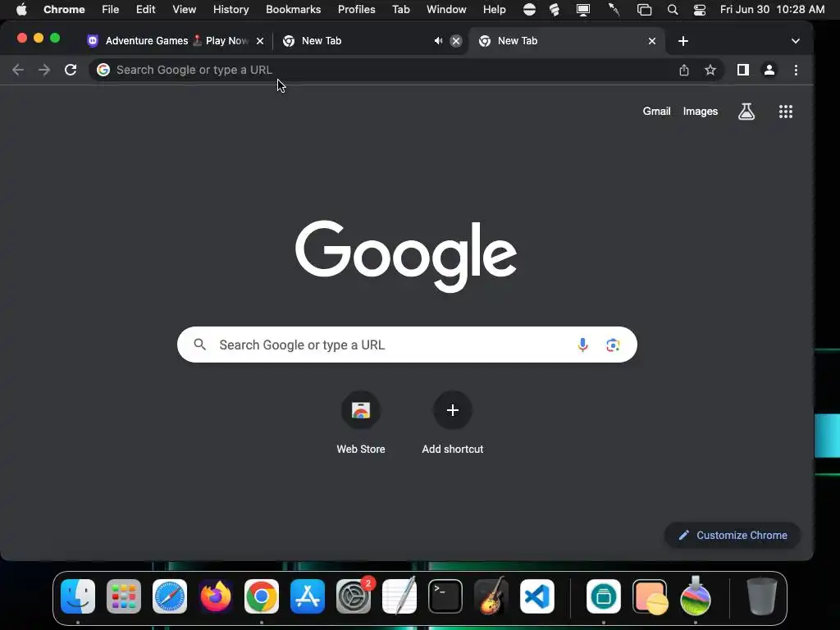The width and height of the screenshot is (840, 630).
Task: Open TextEdit from the Dock
Action: (x=399, y=596)
